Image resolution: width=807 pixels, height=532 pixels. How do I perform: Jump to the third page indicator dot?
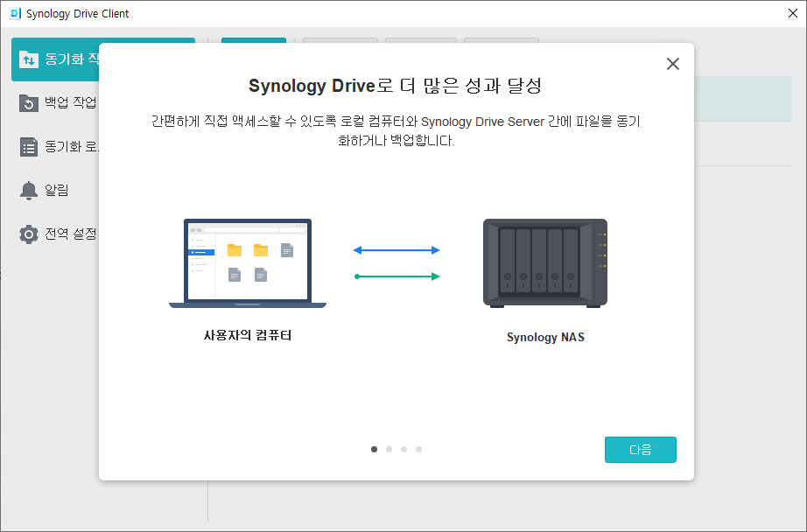coord(404,449)
